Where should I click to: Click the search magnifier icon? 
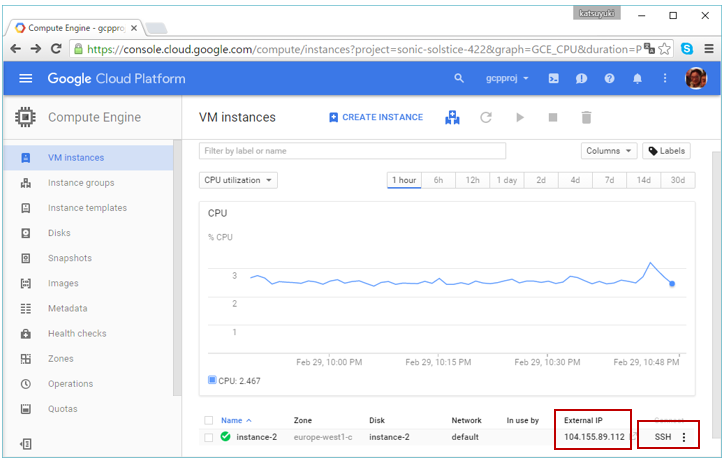[459, 78]
